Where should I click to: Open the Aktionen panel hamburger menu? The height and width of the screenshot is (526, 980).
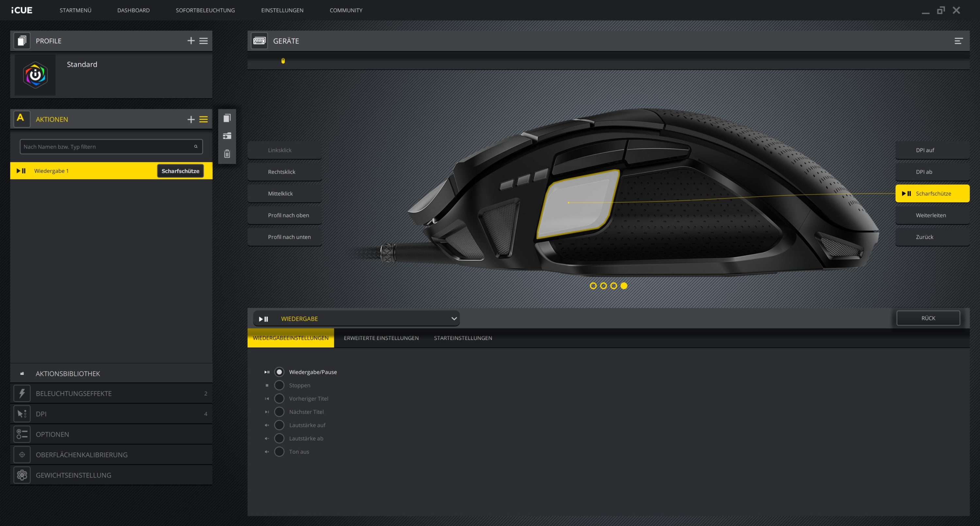pos(204,120)
